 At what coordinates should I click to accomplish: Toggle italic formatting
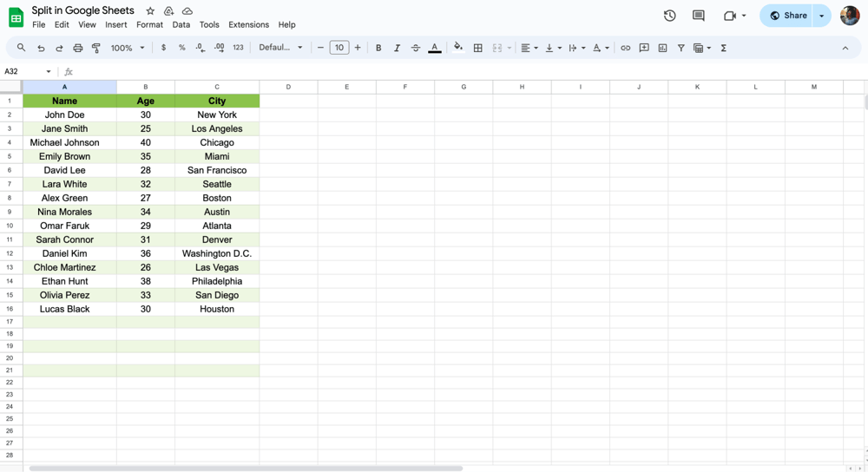pos(397,49)
